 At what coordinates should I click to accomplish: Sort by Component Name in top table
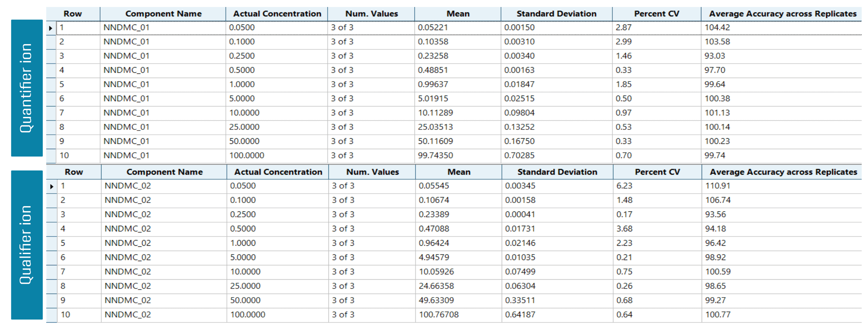(x=163, y=14)
